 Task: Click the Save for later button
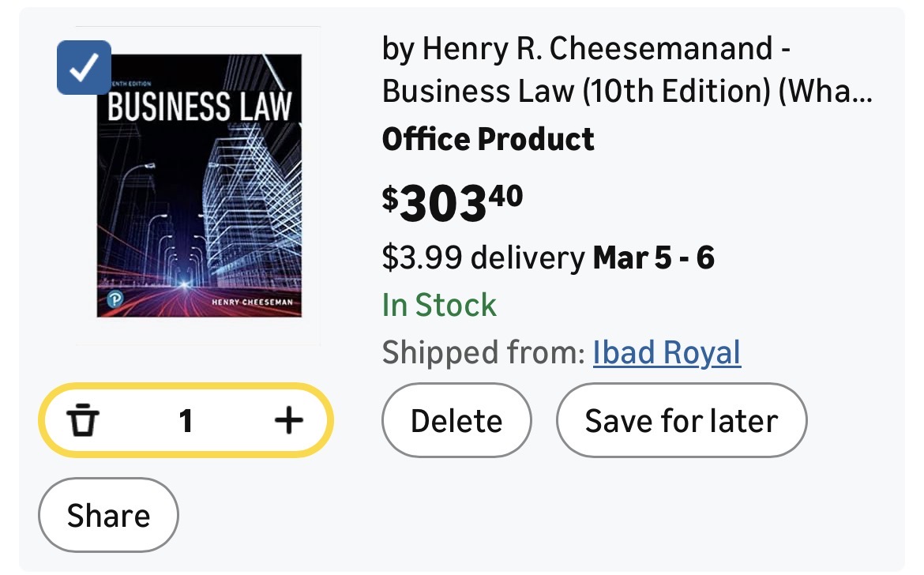click(681, 420)
